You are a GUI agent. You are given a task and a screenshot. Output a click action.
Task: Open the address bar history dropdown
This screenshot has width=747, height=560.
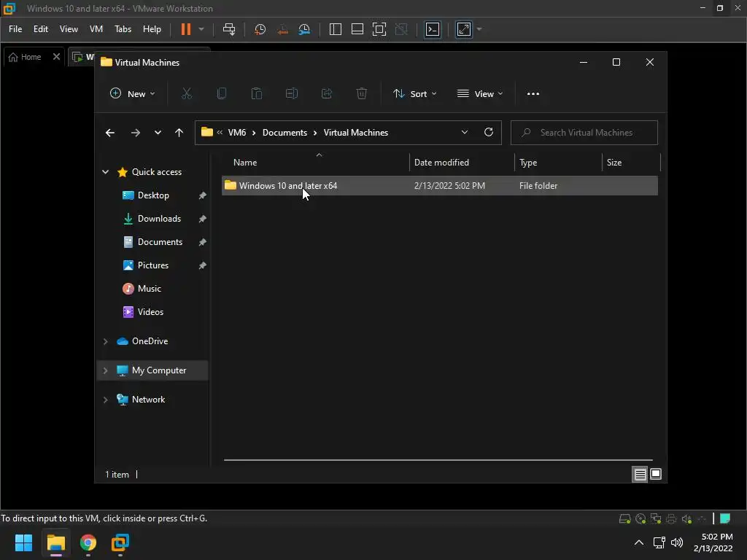tap(465, 133)
